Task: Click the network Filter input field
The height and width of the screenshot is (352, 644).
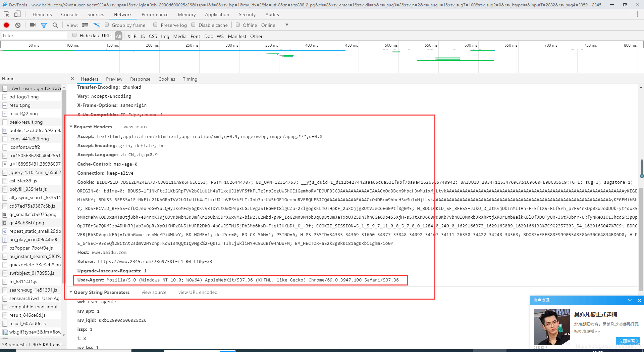Action: (x=34, y=36)
